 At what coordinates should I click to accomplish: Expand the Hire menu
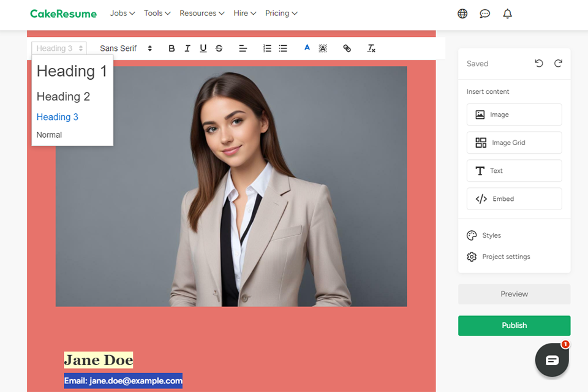[x=244, y=13]
